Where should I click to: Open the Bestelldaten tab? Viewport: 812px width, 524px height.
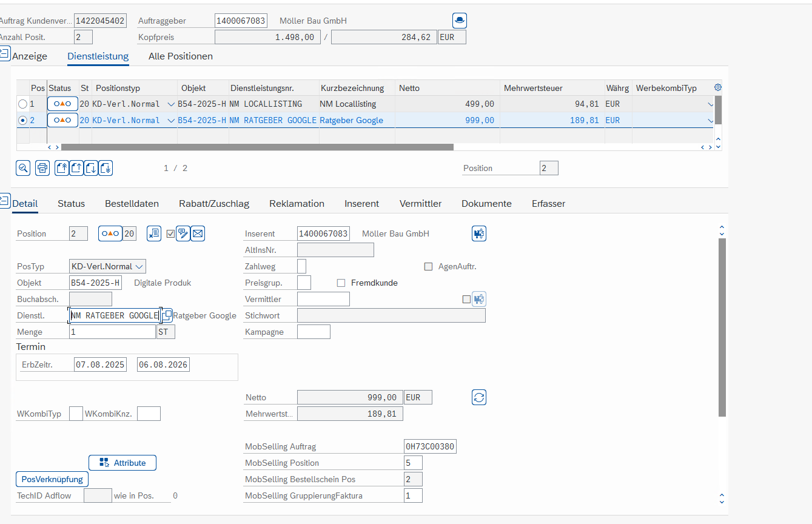coord(132,203)
